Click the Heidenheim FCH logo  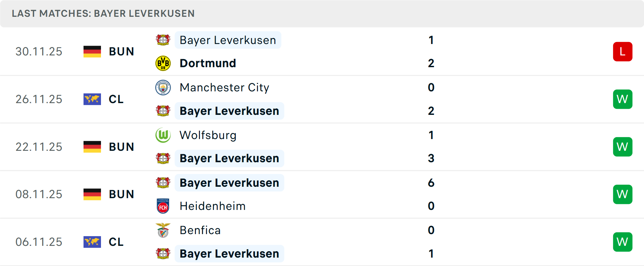[x=163, y=206]
